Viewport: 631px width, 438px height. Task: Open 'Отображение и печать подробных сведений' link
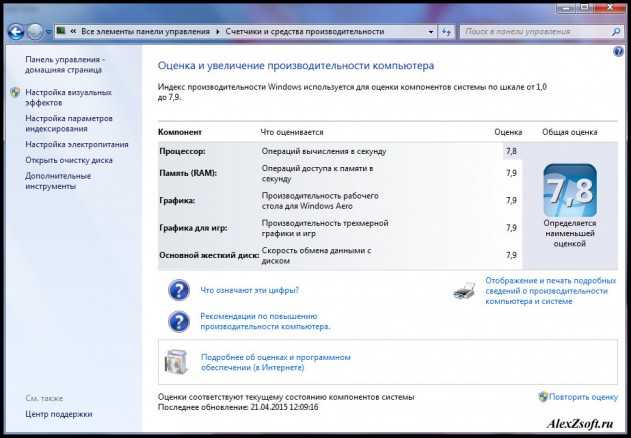point(551,291)
